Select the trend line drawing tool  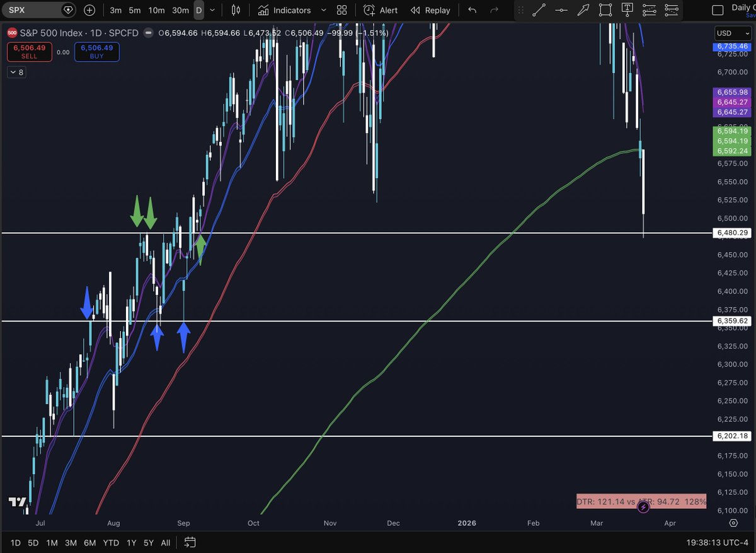539,10
